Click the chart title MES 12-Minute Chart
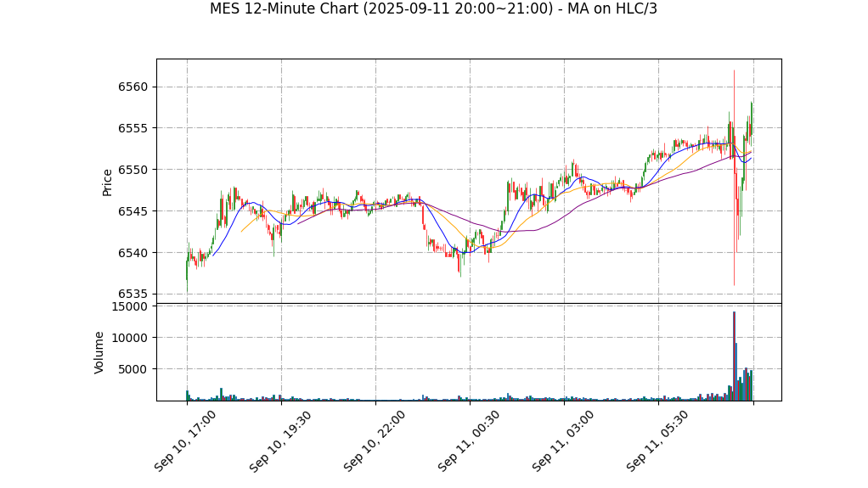This screenshot has height=488, width=868. point(433,8)
